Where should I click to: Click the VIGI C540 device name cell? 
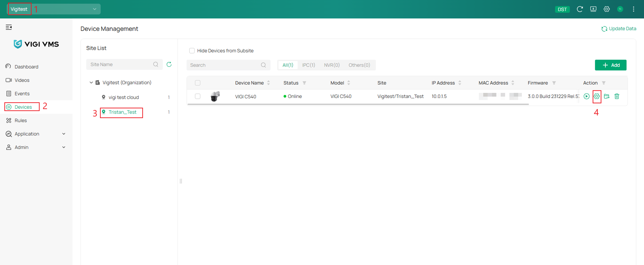click(246, 96)
